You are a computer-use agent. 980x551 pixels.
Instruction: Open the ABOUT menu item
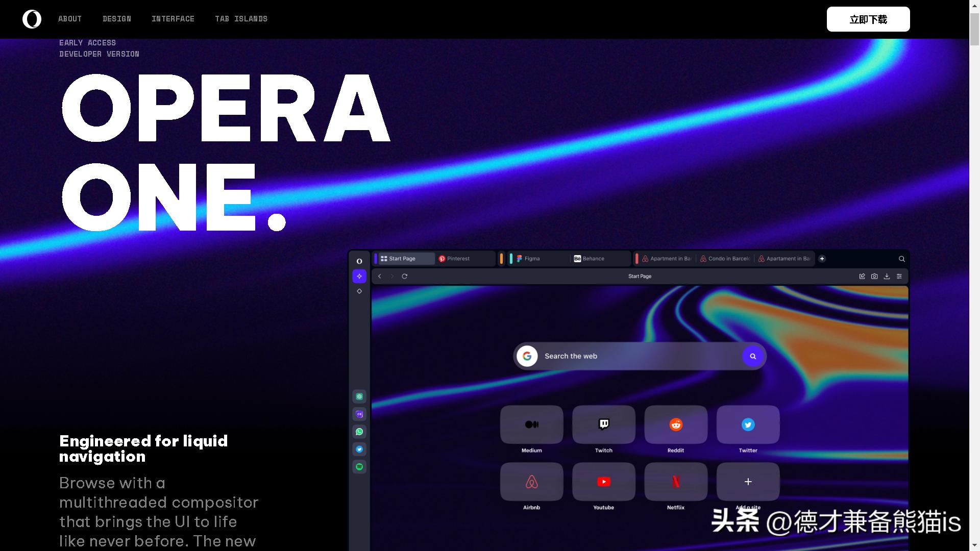pos(70,19)
